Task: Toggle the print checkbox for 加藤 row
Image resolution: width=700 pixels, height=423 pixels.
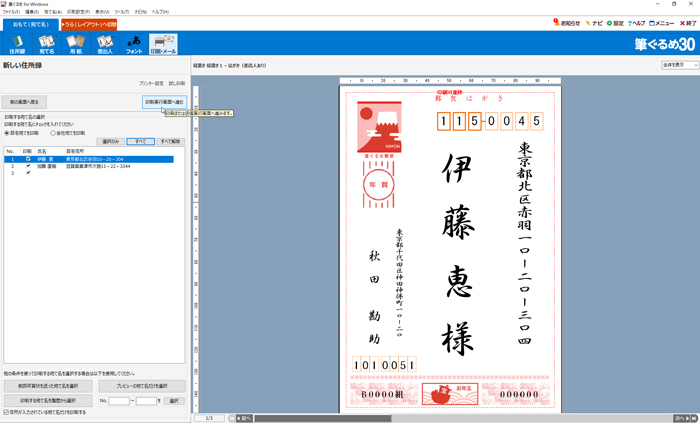Action: tap(28, 166)
